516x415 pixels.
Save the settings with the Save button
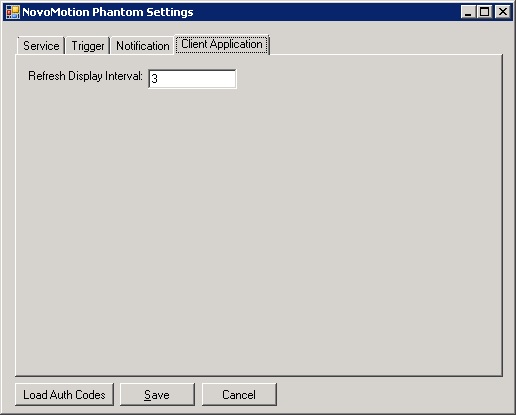(x=157, y=395)
